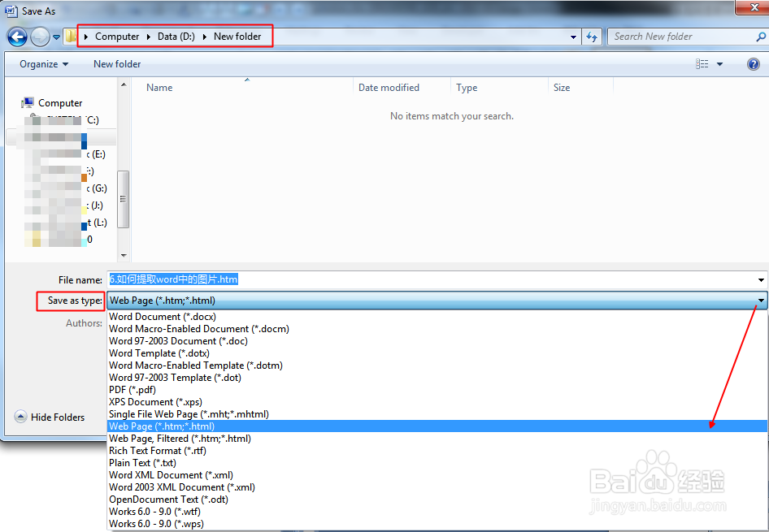This screenshot has width=769, height=532.
Task: Click the navigation pane scroll up arrow
Action: click(x=124, y=84)
